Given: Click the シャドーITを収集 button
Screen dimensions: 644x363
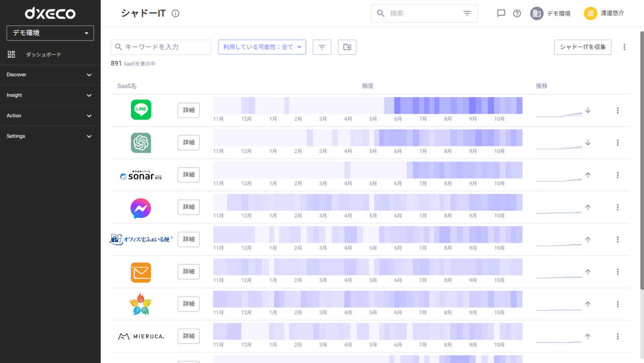Looking at the screenshot, I should pos(583,47).
